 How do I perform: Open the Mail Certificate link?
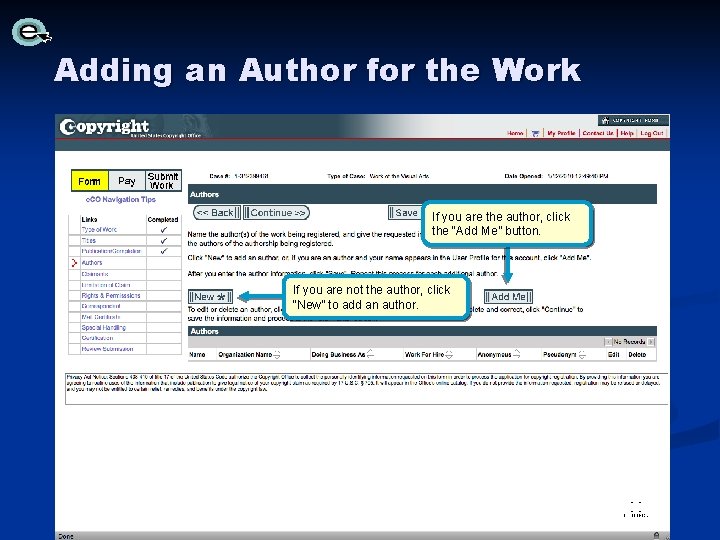101,317
